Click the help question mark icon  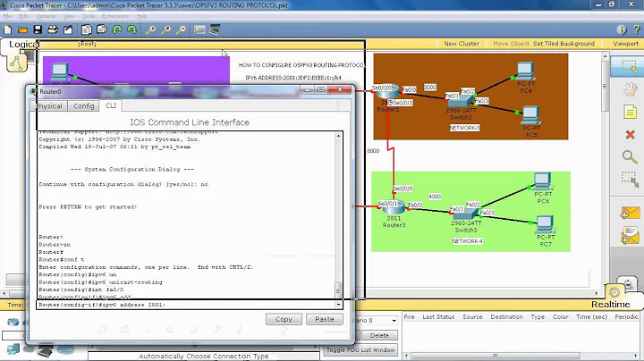pyautogui.click(x=637, y=29)
